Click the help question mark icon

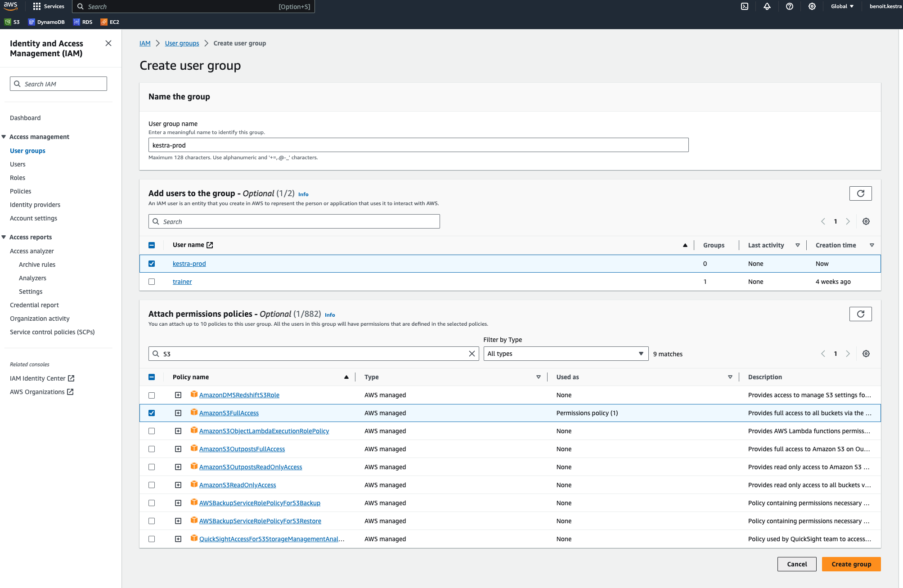(790, 6)
